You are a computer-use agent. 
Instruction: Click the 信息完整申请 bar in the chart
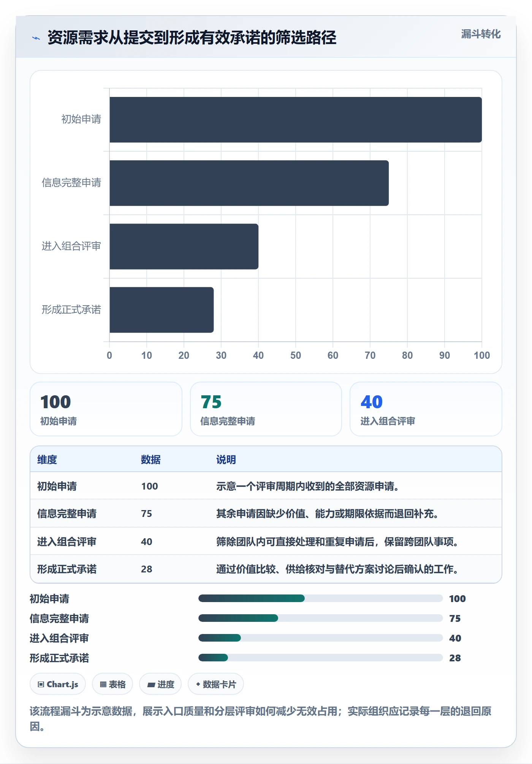point(249,183)
